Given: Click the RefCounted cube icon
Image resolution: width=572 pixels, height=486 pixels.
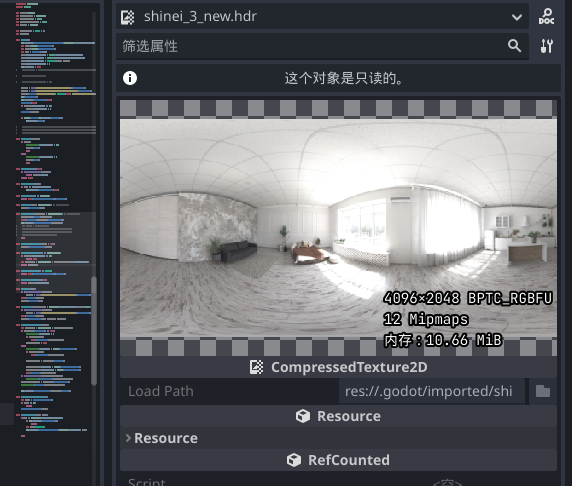Looking at the screenshot, I should point(294,460).
